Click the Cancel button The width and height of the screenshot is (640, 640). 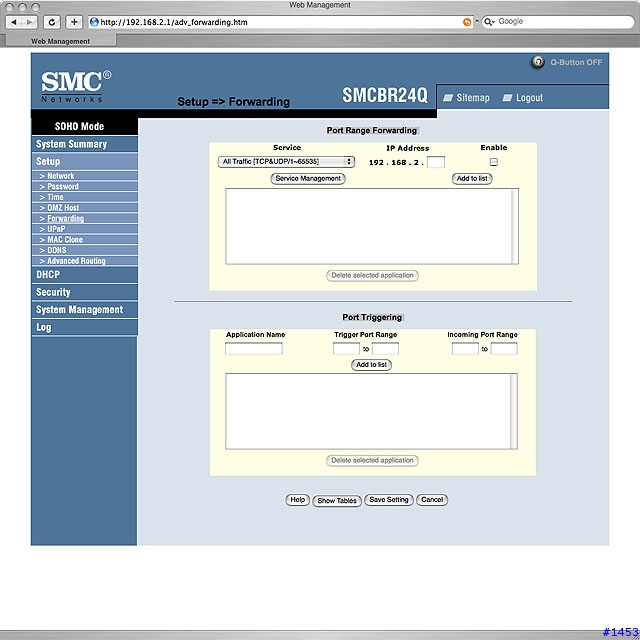[x=432, y=500]
